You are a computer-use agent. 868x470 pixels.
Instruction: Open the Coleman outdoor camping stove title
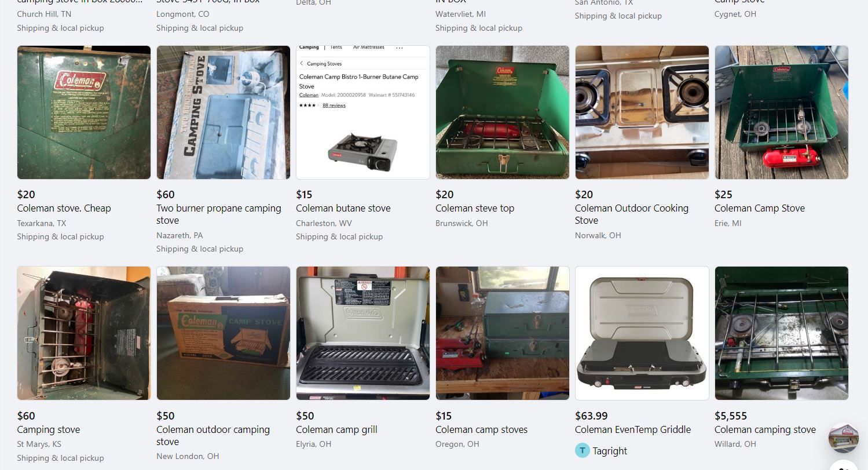pyautogui.click(x=213, y=435)
